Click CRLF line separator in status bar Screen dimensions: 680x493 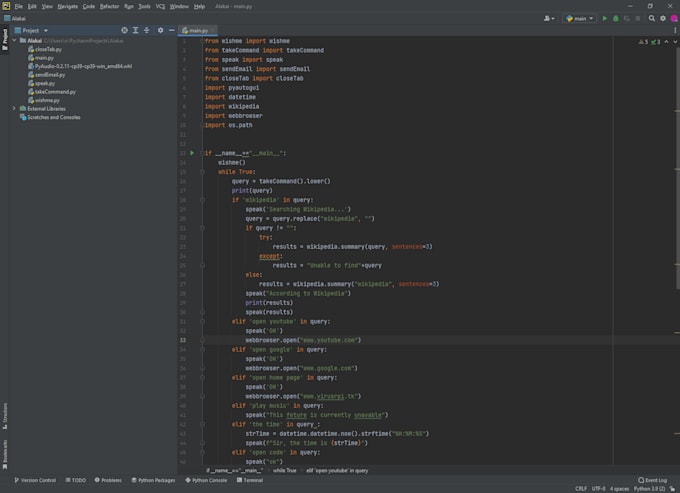click(x=581, y=489)
